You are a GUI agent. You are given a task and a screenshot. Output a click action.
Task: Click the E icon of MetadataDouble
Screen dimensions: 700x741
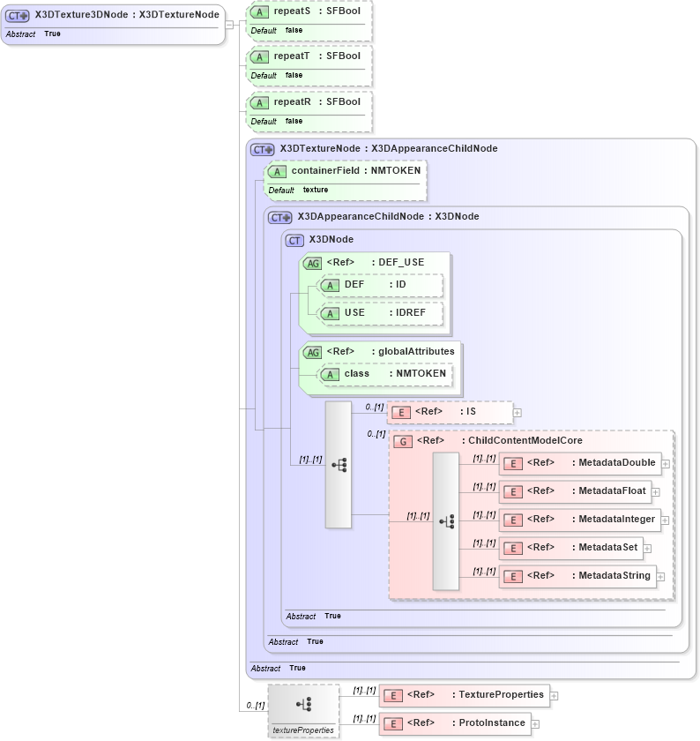pos(513,464)
